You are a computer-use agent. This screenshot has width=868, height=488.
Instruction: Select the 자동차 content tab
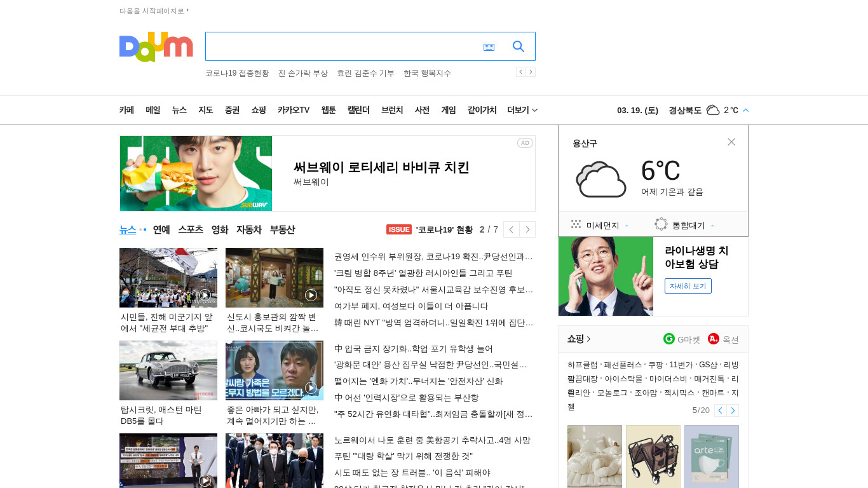[249, 229]
